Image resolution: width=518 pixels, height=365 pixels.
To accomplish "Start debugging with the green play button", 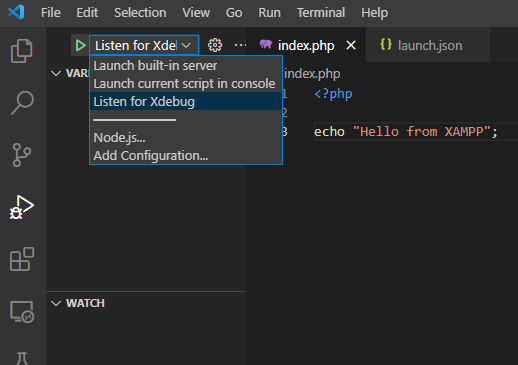I will tap(80, 45).
